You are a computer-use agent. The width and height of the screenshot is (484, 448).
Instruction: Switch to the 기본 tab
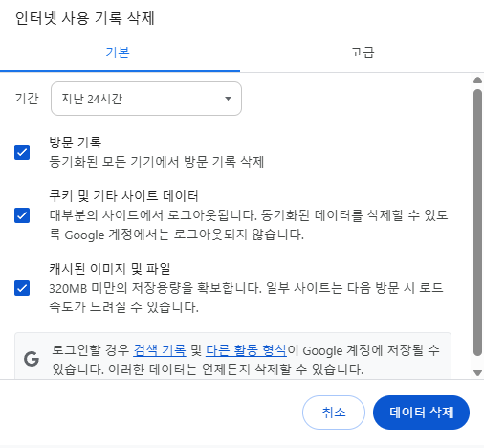[x=120, y=53]
